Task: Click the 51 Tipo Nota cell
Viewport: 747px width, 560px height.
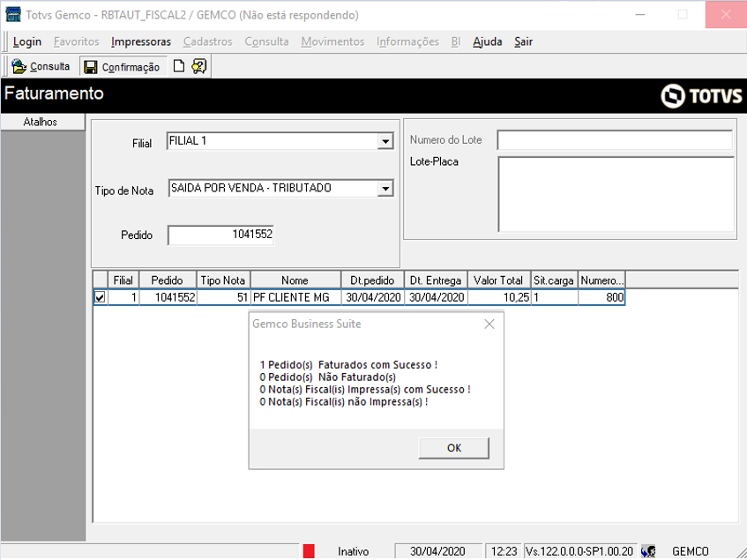Action: coord(223,297)
